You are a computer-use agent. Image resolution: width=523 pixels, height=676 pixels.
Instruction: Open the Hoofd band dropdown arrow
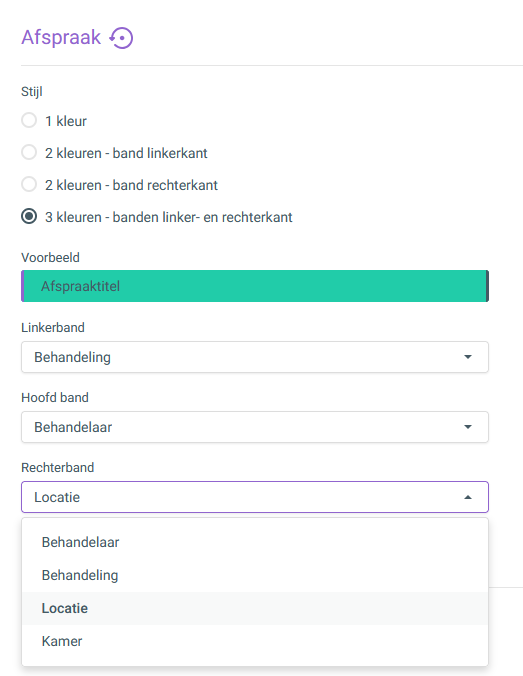(468, 427)
